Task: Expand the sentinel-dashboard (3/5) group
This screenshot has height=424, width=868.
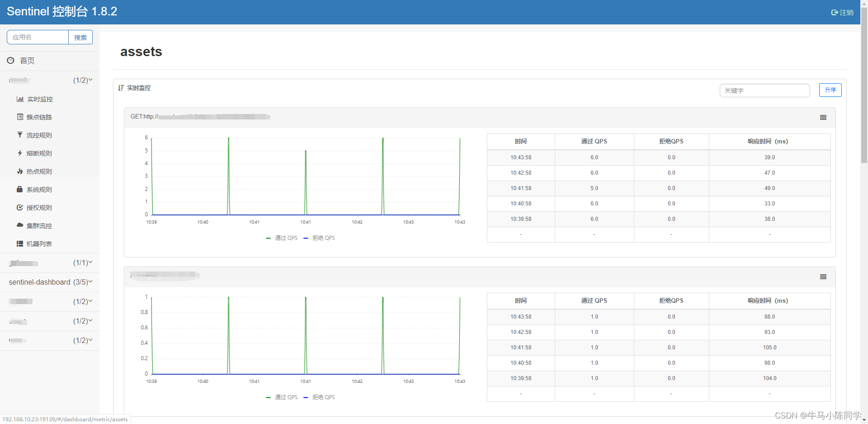Action: (50, 282)
